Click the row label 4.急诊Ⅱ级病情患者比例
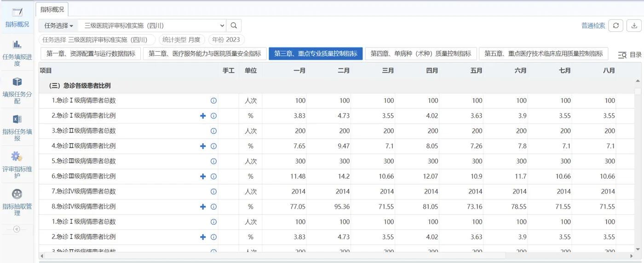Viewport: 644px width, 263px height. pyautogui.click(x=83, y=146)
